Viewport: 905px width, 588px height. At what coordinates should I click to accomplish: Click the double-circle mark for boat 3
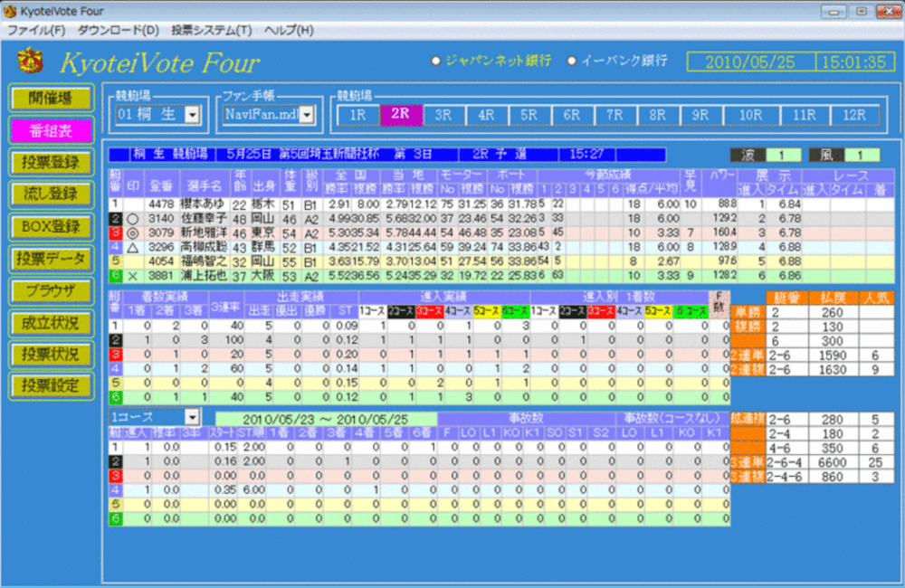pyautogui.click(x=133, y=233)
